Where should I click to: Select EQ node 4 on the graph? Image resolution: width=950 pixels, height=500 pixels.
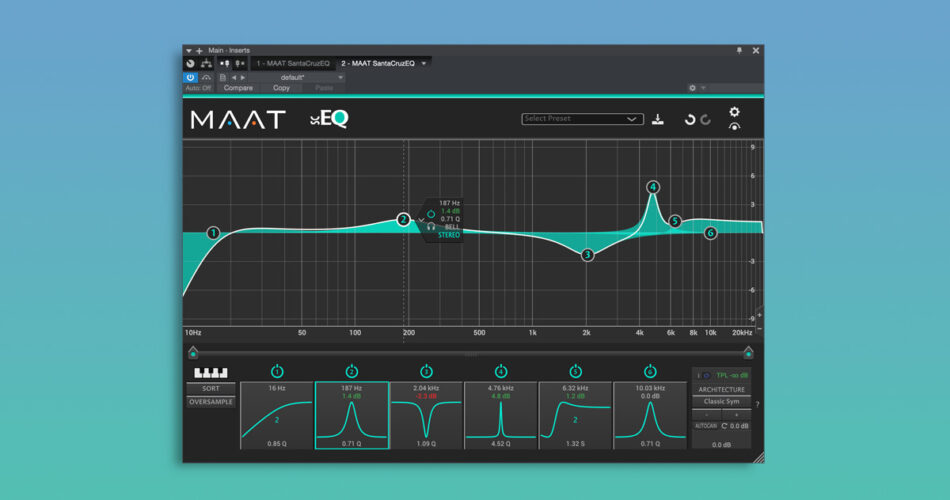(x=653, y=187)
